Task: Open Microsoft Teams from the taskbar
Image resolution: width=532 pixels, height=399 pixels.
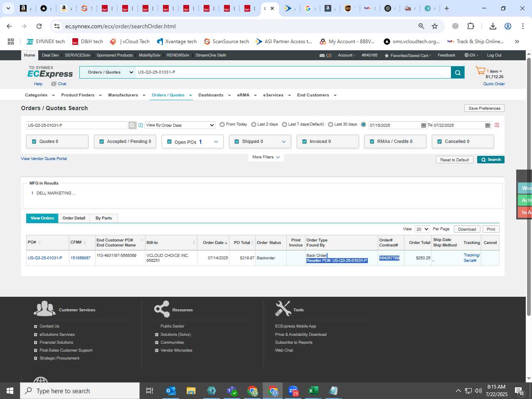Action: coord(232,391)
